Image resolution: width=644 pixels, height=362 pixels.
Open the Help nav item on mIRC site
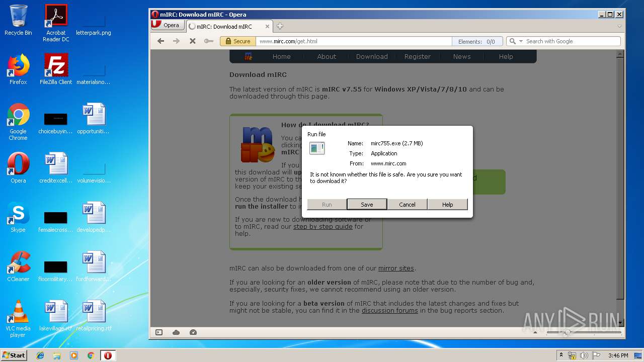point(506,57)
